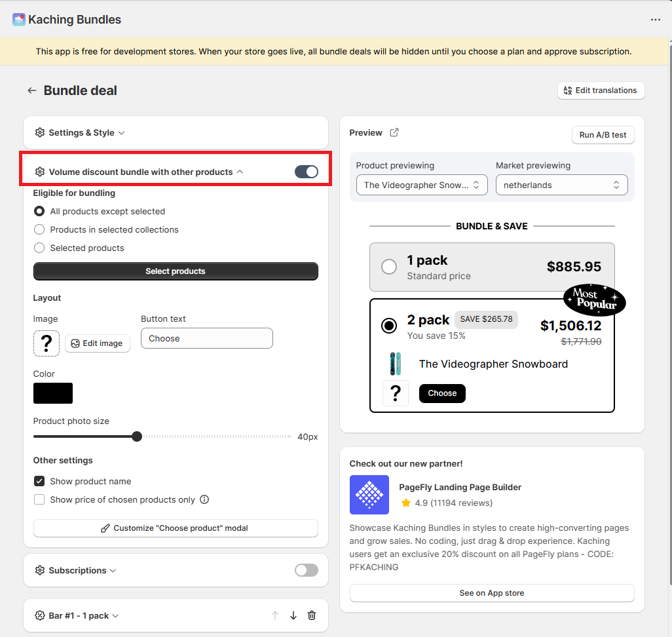
Task: Select All products except selected radio
Action: coord(39,211)
